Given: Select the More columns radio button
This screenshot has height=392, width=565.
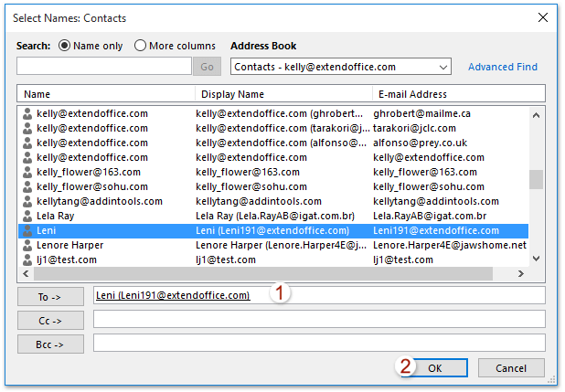Looking at the screenshot, I should click(140, 46).
